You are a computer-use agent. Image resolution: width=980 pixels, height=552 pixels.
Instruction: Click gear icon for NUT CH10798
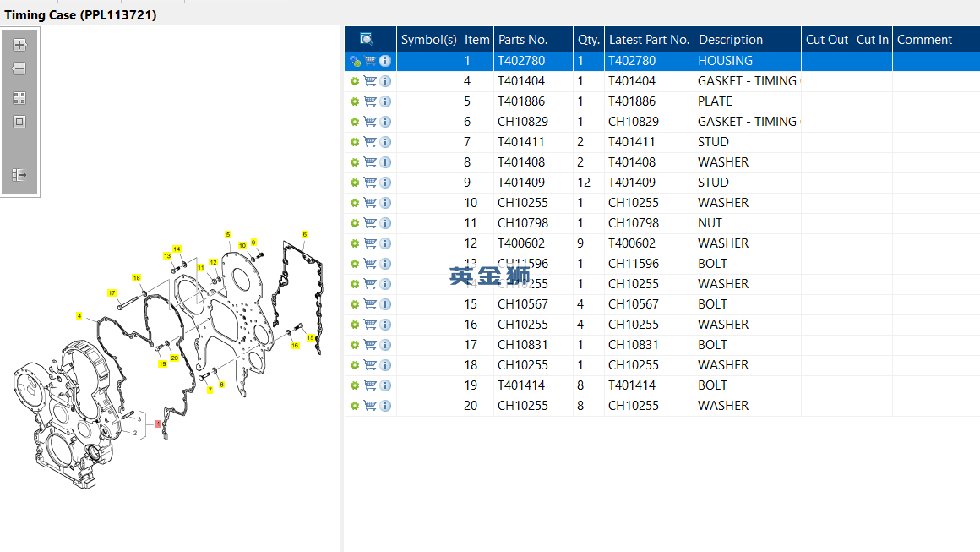click(354, 223)
